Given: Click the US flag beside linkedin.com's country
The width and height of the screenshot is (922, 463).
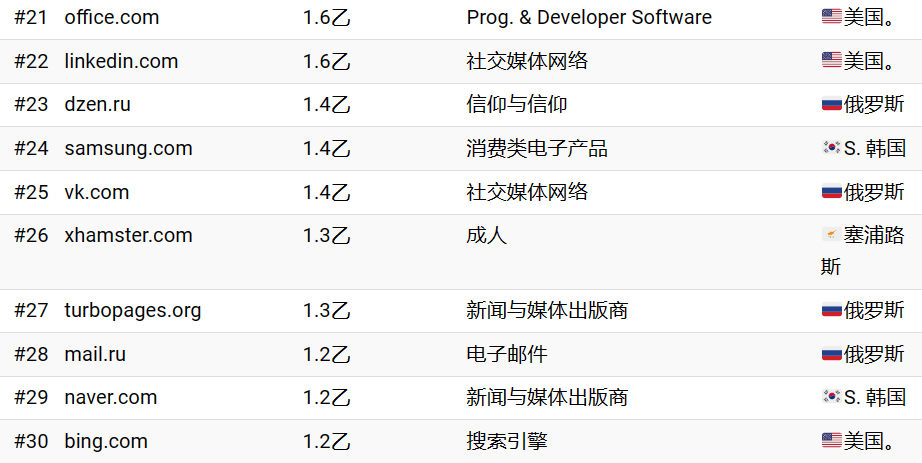Looking at the screenshot, I should click(831, 61).
